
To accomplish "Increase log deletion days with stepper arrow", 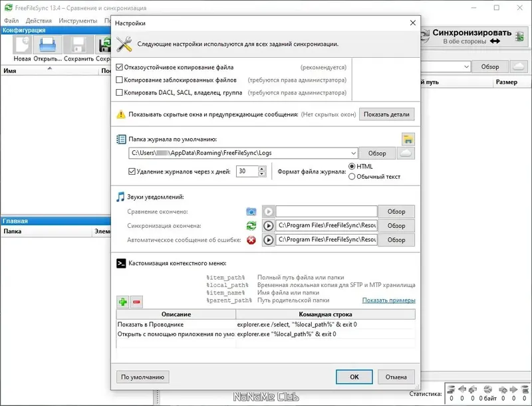I will tap(261, 167).
